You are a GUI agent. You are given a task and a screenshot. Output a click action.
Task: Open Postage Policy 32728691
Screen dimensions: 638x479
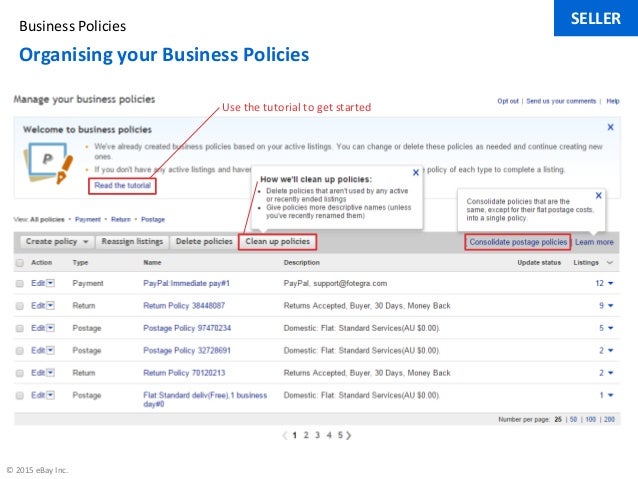[187, 350]
